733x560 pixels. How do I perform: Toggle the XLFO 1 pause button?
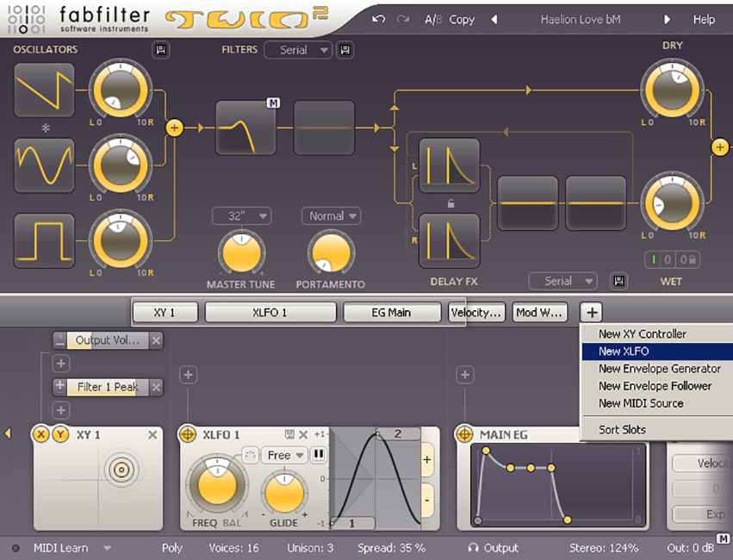(319, 454)
